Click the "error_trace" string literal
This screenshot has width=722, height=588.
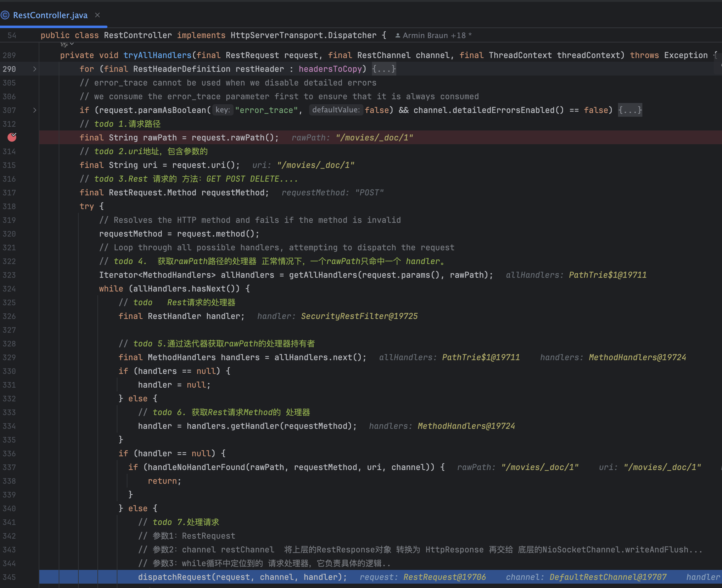pos(266,110)
